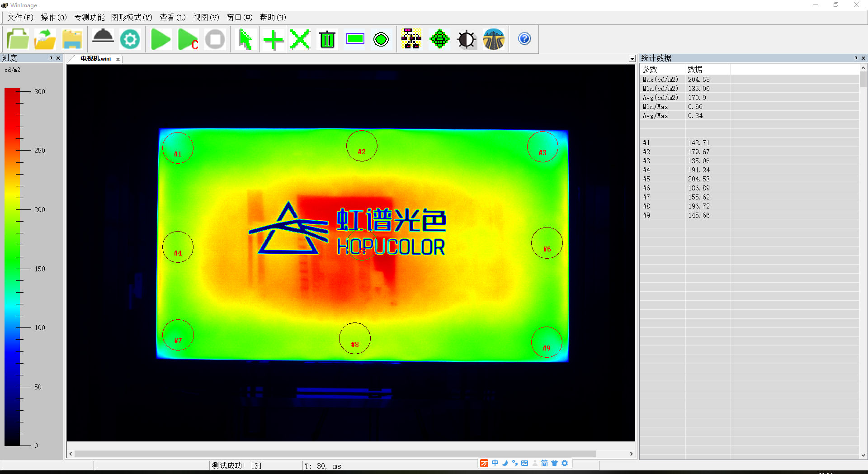Open input method settings gear icon

point(565,463)
